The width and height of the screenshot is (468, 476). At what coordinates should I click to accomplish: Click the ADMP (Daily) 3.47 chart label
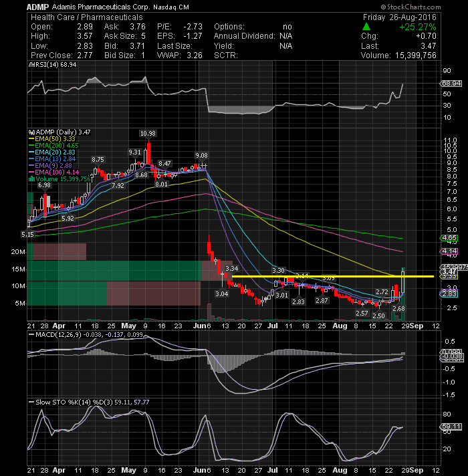tap(60, 132)
